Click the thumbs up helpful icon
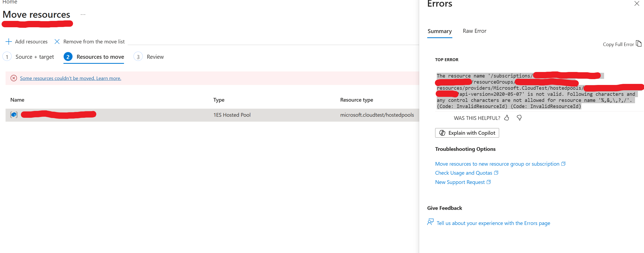 click(x=507, y=118)
